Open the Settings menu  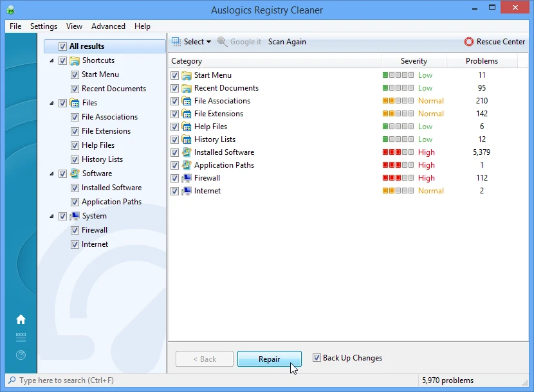tap(43, 26)
